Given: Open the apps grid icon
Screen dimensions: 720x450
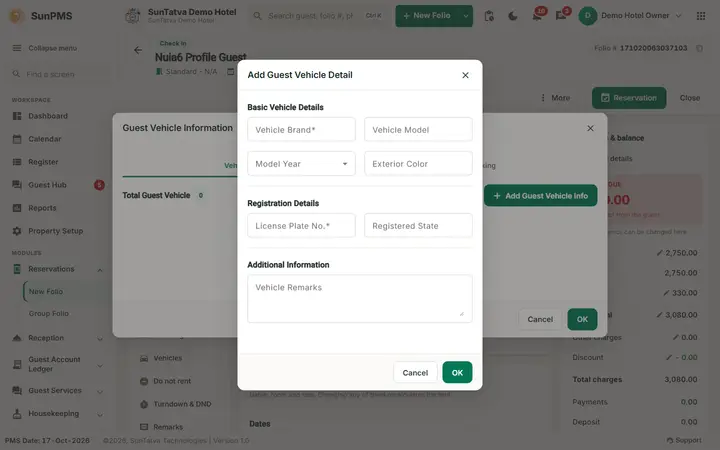Looking at the screenshot, I should pos(701,16).
